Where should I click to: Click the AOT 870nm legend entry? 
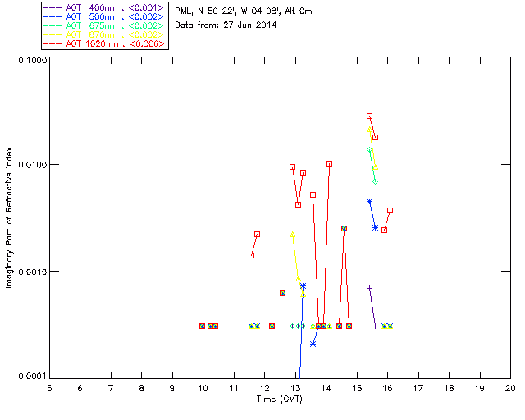tap(104, 34)
